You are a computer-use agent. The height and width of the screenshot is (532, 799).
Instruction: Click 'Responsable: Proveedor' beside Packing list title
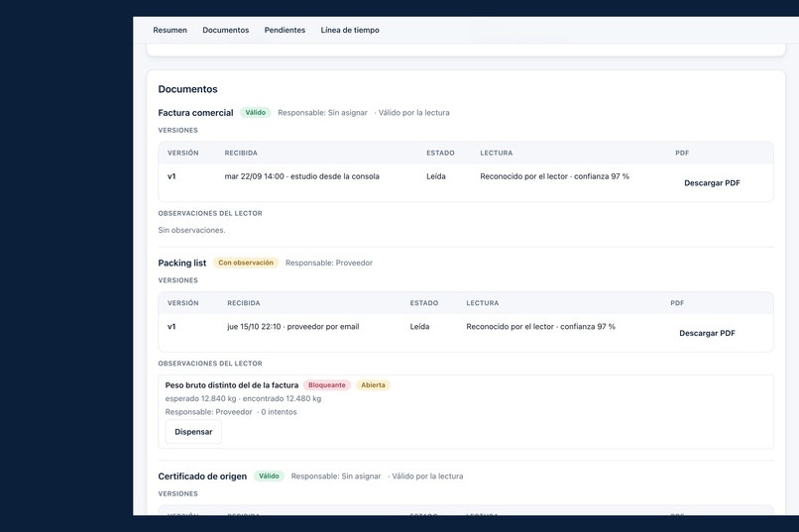(x=329, y=263)
